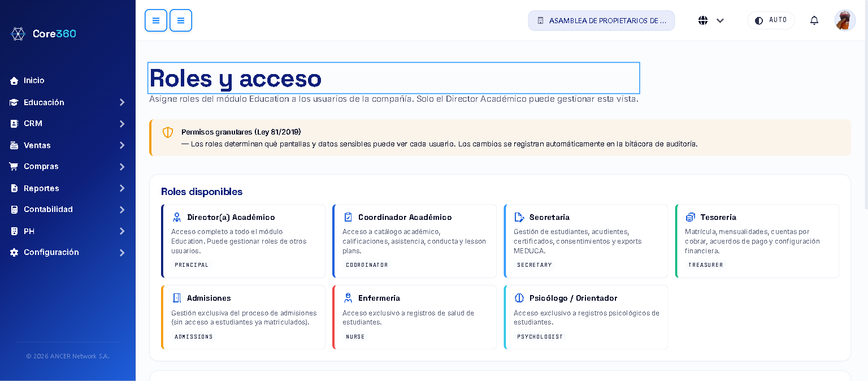This screenshot has width=868, height=381.
Task: Open the Reportes sidebar menu
Action: (68, 188)
